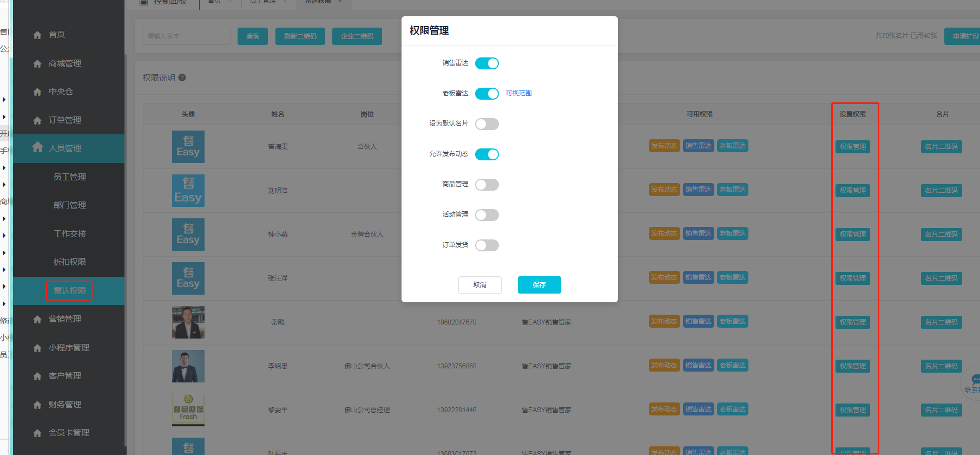Image resolution: width=980 pixels, height=455 pixels.
Task: Click the icon beside 订单管理
Action: click(x=37, y=121)
